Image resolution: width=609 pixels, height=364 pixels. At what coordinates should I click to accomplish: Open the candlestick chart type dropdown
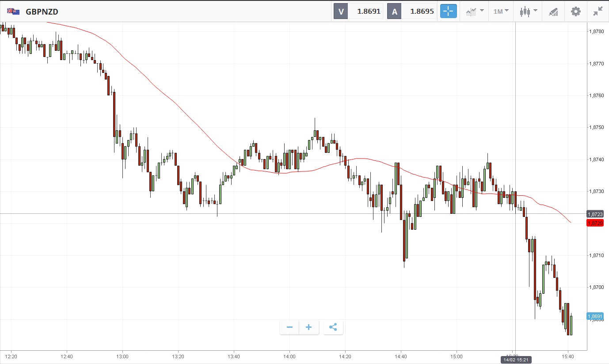click(528, 11)
